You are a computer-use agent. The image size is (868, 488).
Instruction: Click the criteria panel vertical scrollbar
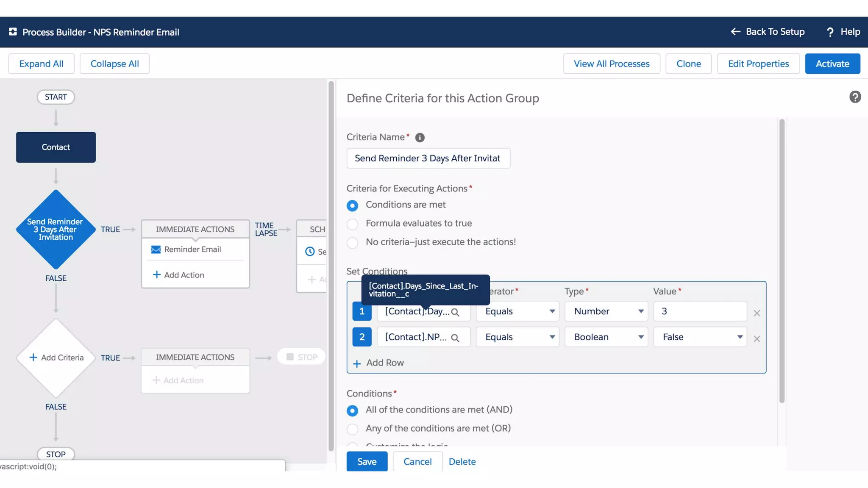tap(782, 261)
